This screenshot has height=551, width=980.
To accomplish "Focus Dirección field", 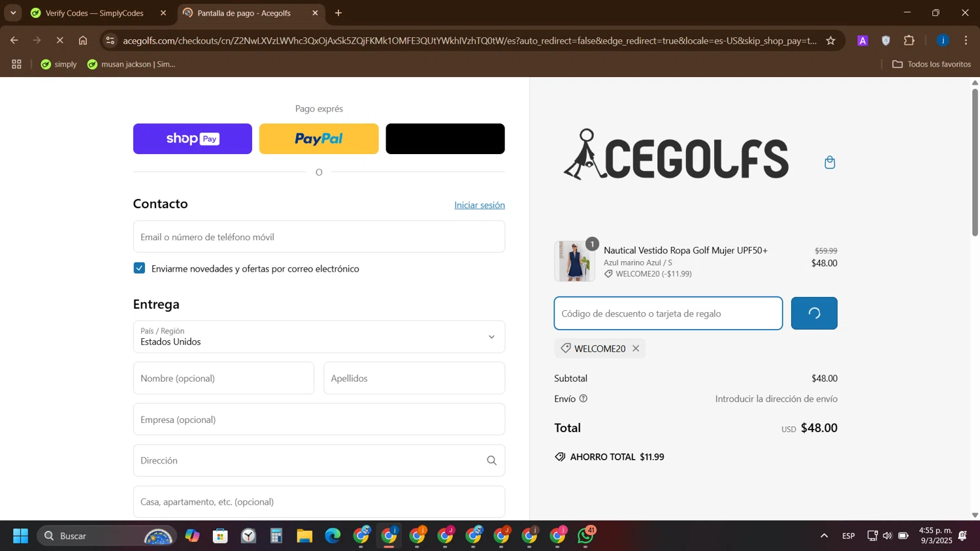I will (319, 461).
